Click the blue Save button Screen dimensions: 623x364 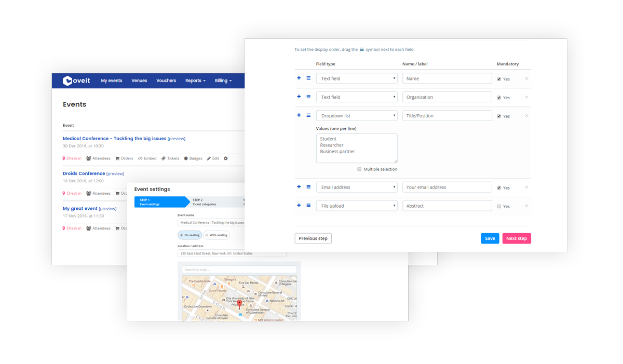[490, 238]
